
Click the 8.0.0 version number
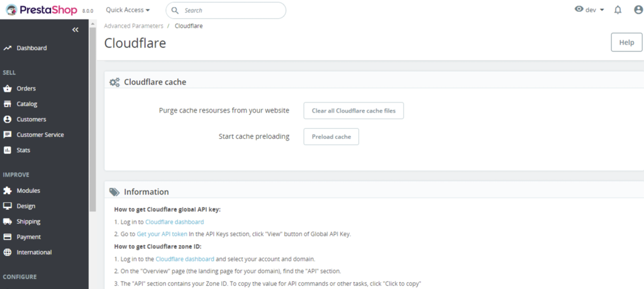pyautogui.click(x=87, y=11)
